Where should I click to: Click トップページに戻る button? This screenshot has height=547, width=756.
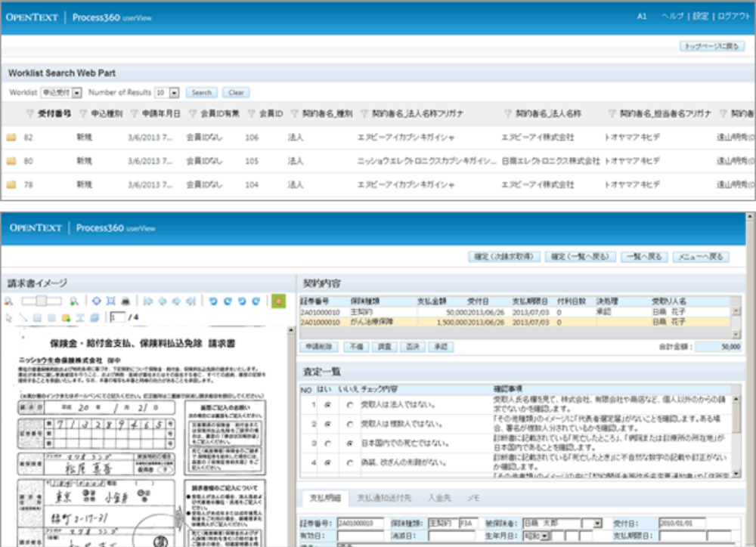coord(712,46)
